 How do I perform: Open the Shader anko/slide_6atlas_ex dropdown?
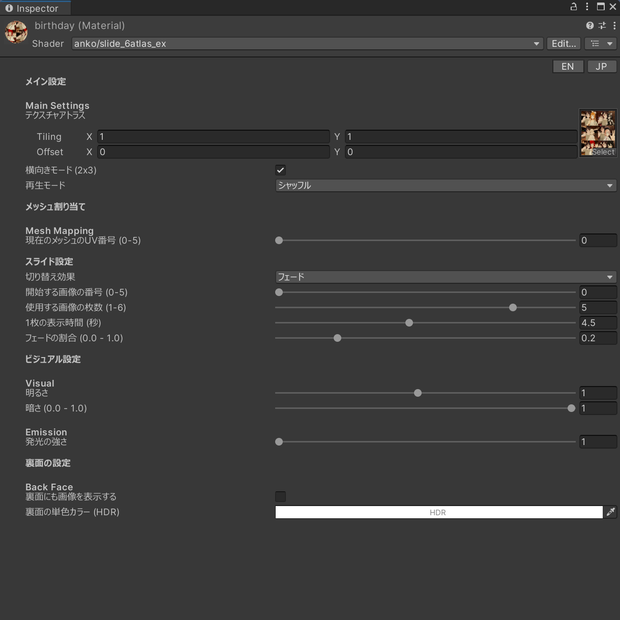point(307,43)
